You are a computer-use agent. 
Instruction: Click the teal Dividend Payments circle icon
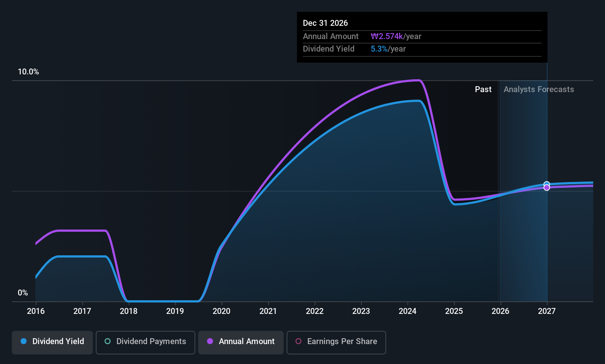click(x=107, y=342)
